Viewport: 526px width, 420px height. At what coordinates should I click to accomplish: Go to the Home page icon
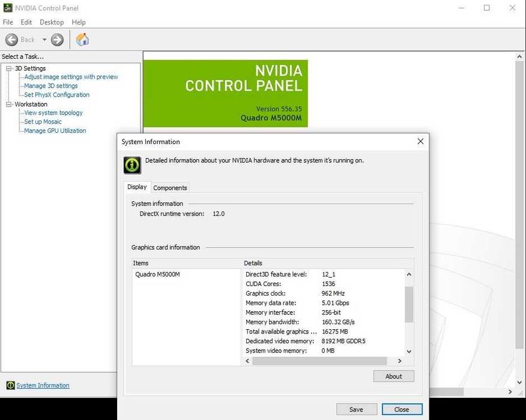82,40
